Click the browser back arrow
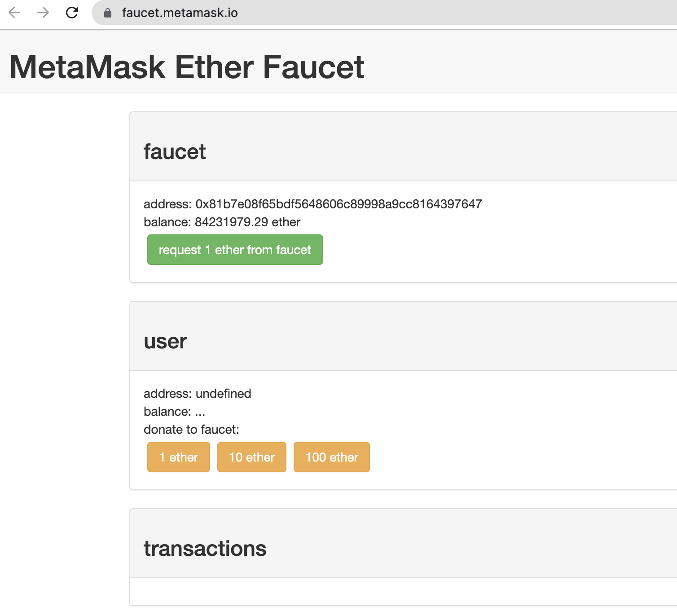The height and width of the screenshot is (616, 677). [15, 13]
